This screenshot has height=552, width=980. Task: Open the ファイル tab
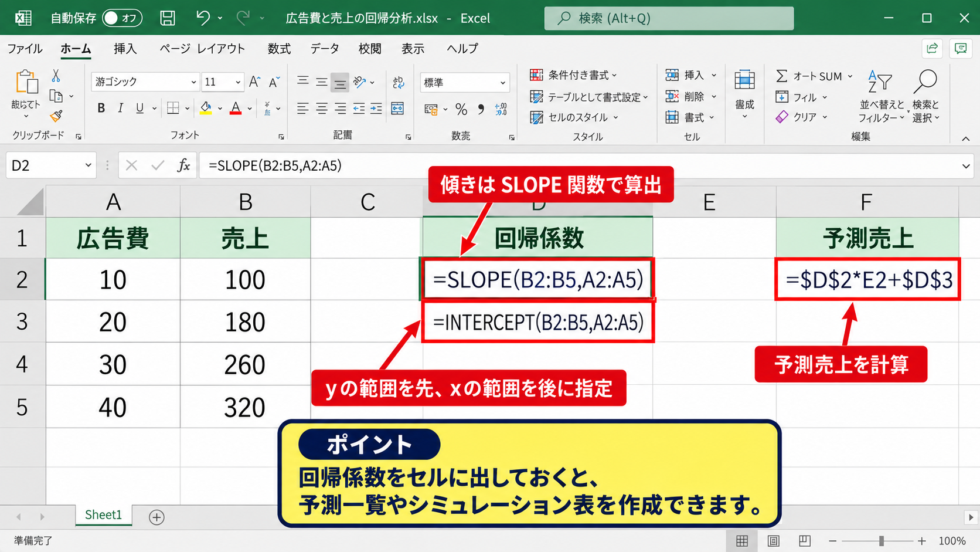pos(25,49)
